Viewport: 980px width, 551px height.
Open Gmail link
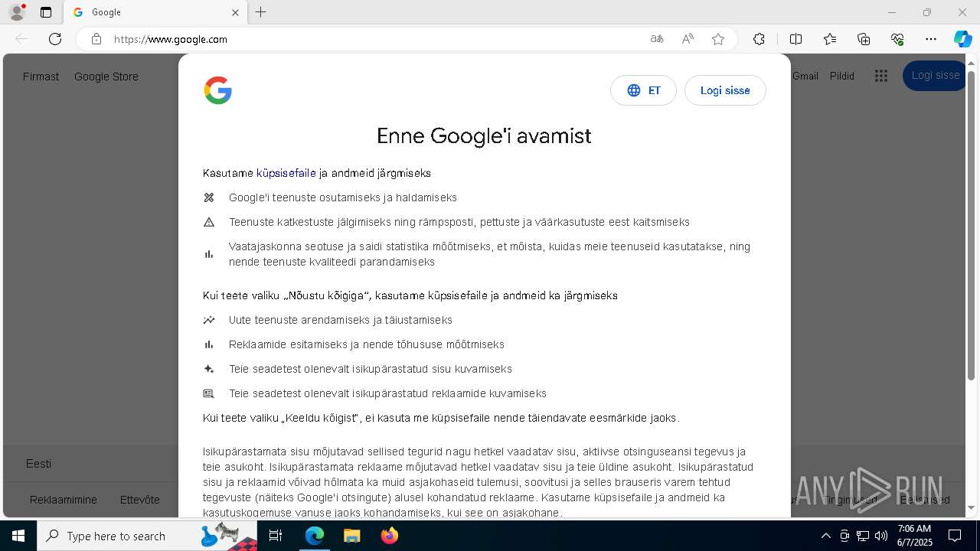coord(805,76)
